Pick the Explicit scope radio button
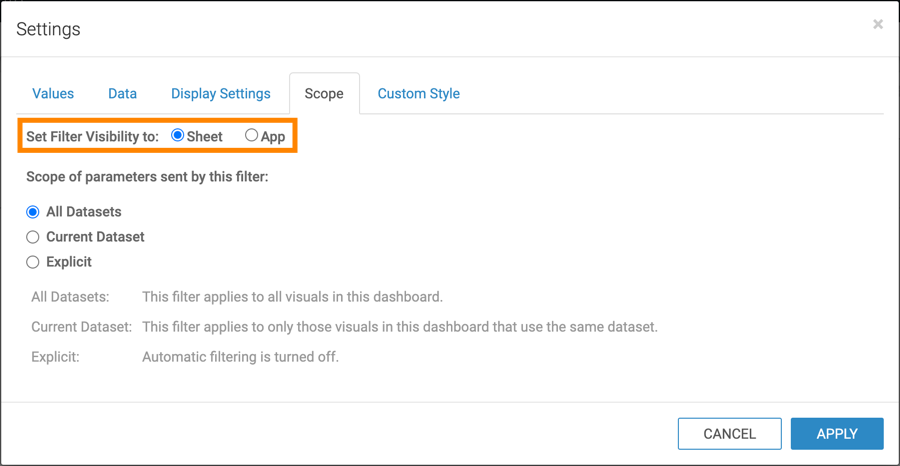This screenshot has width=900, height=466. point(33,262)
